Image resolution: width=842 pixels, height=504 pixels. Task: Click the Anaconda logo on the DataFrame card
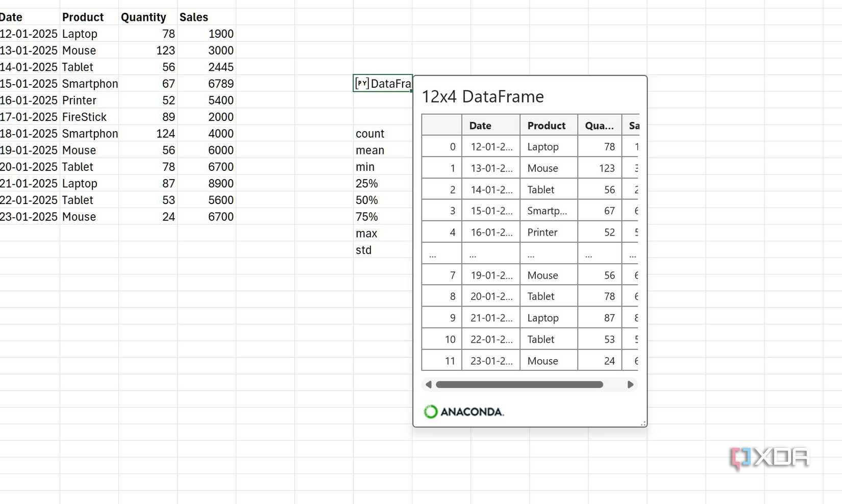pyautogui.click(x=463, y=411)
